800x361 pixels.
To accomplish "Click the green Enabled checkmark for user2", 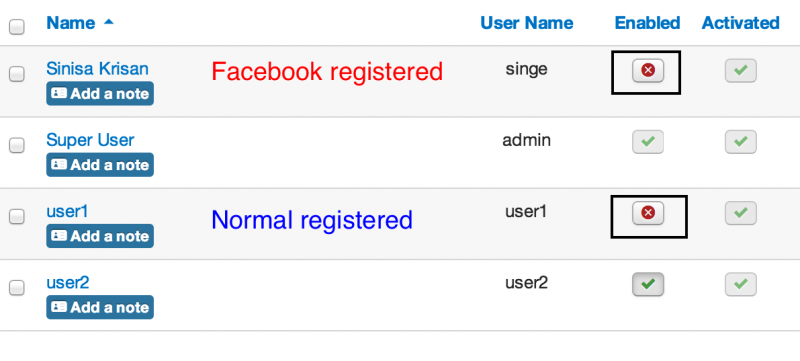I will click(648, 284).
